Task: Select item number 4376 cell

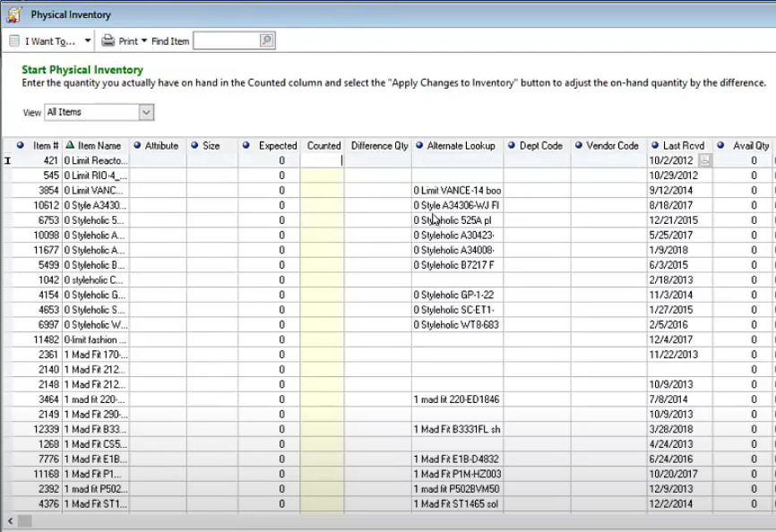Action: (x=48, y=504)
